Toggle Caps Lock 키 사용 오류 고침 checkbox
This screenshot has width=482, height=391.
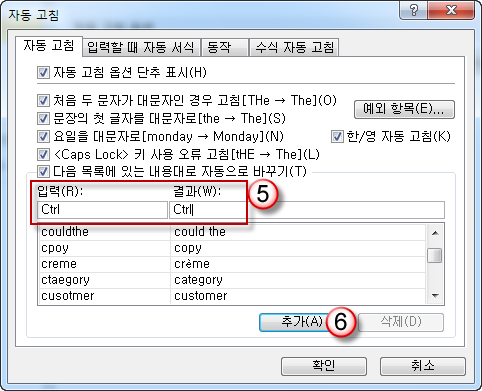(x=43, y=154)
